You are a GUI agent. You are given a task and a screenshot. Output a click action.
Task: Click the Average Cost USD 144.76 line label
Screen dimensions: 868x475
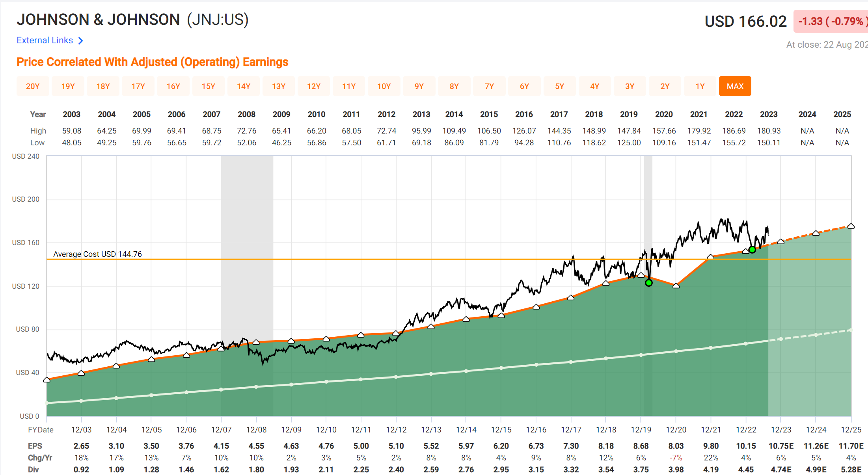97,254
